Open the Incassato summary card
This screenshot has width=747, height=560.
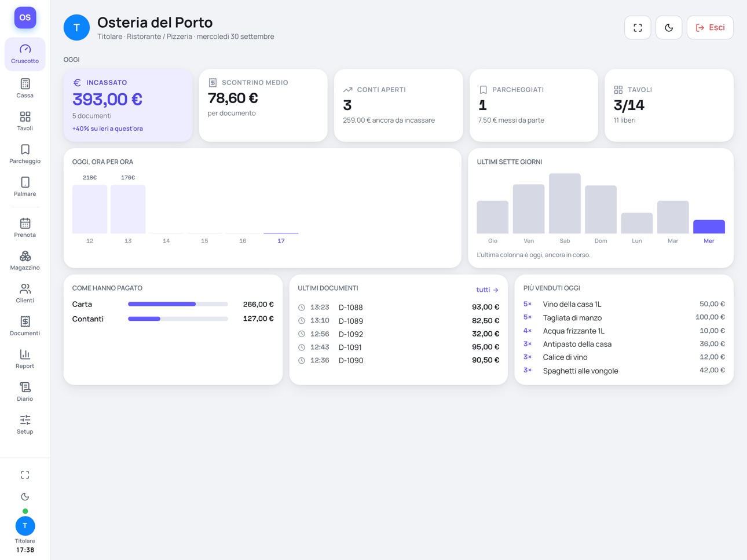[128, 105]
